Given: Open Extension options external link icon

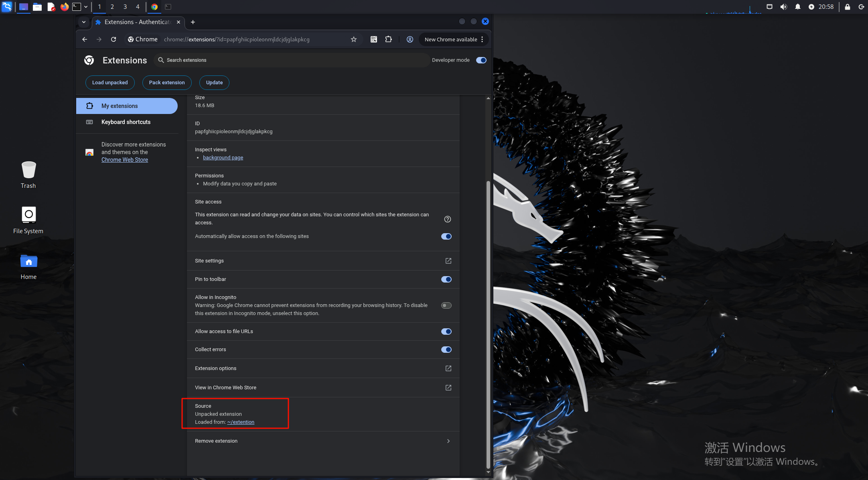Looking at the screenshot, I should [x=448, y=368].
